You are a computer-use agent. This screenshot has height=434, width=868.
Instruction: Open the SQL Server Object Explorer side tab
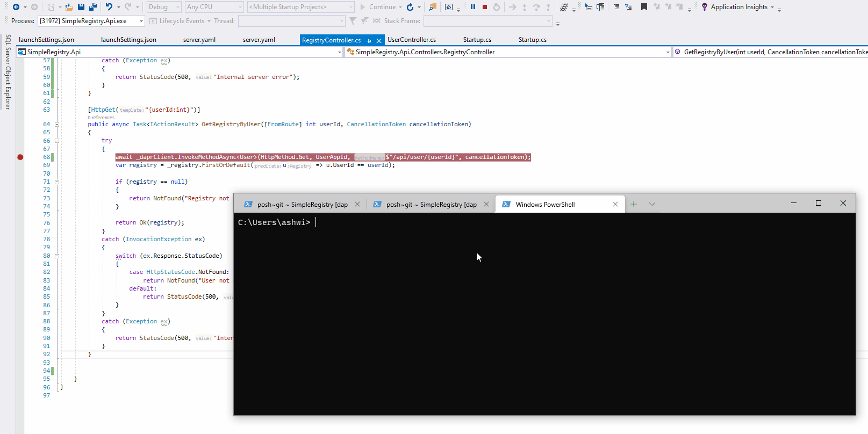(8, 72)
